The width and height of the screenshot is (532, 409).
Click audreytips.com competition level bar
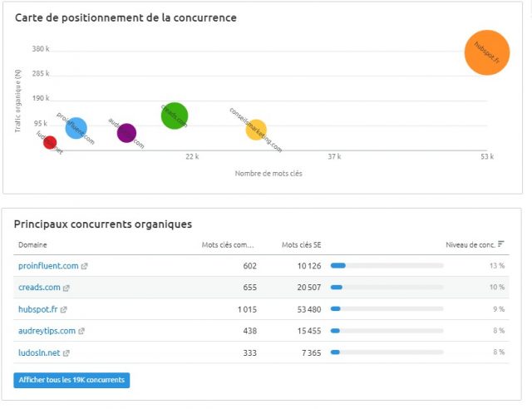click(387, 331)
